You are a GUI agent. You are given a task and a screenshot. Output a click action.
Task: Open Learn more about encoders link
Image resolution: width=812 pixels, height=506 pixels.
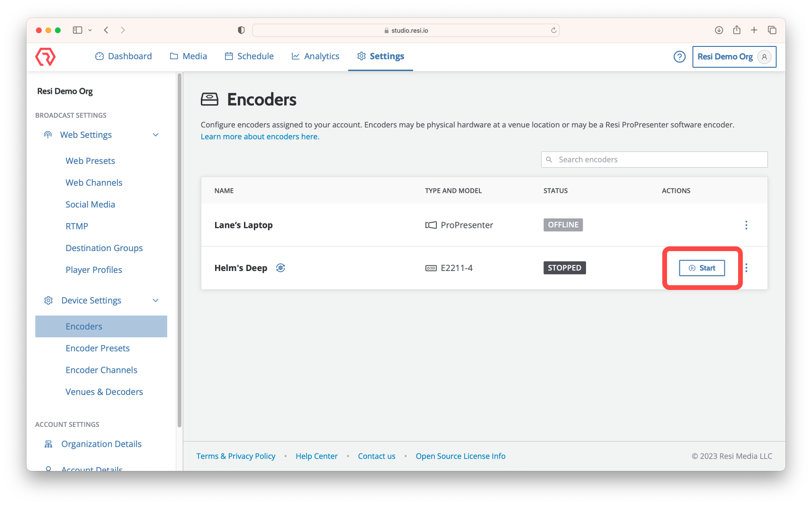tap(260, 136)
